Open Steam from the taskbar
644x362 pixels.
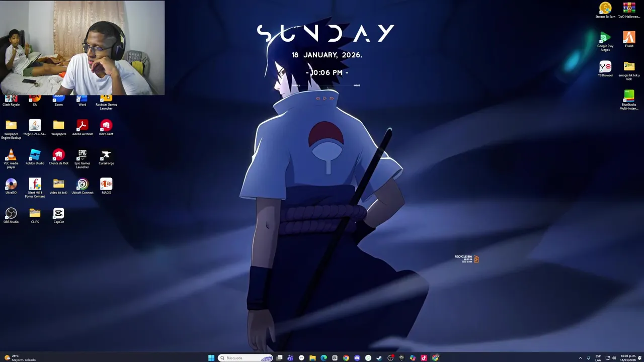(x=379, y=358)
